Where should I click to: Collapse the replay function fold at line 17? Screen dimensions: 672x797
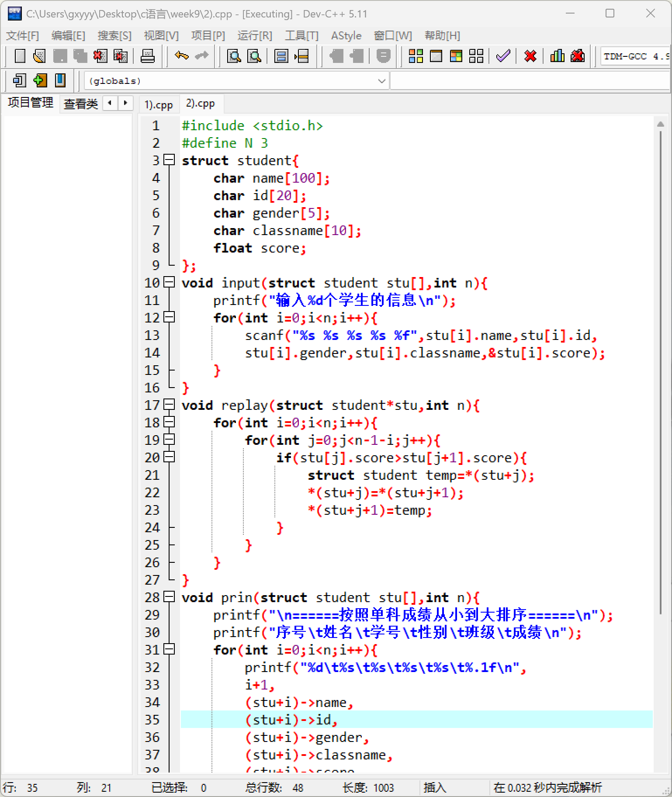click(x=169, y=405)
